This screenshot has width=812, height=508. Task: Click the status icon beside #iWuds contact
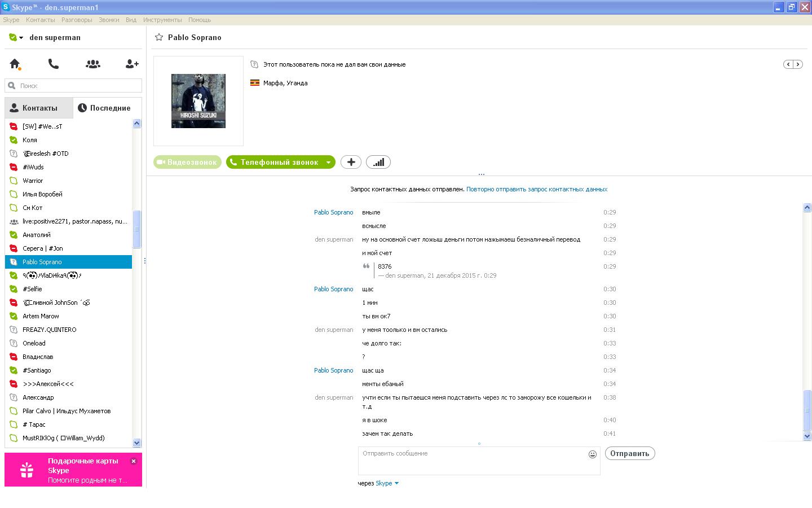tap(14, 167)
